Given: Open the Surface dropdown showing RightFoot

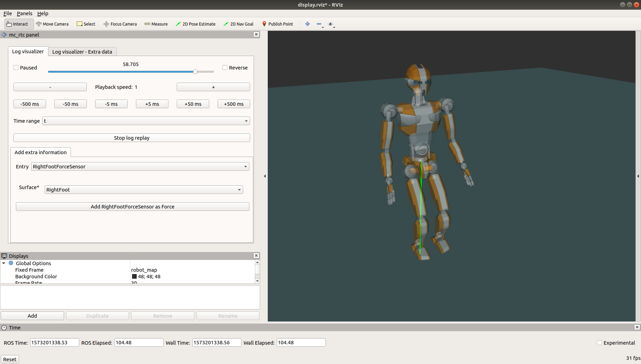Looking at the screenshot, I should coord(239,189).
